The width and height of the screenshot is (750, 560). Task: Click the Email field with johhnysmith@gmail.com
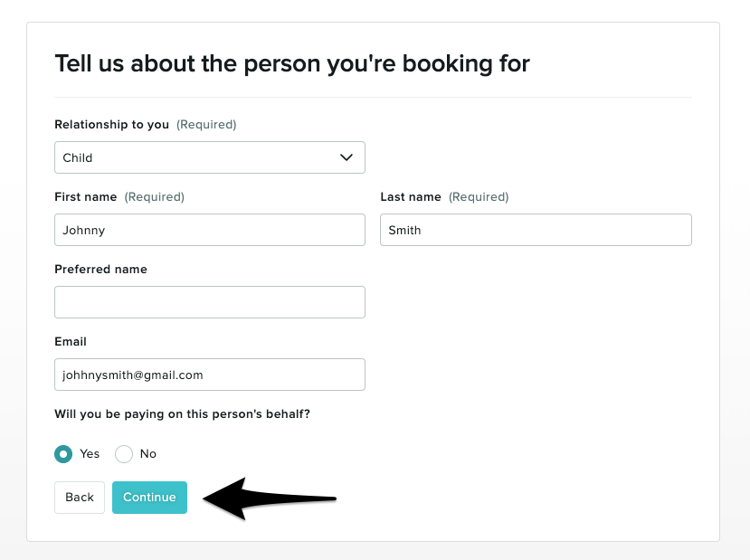(209, 375)
